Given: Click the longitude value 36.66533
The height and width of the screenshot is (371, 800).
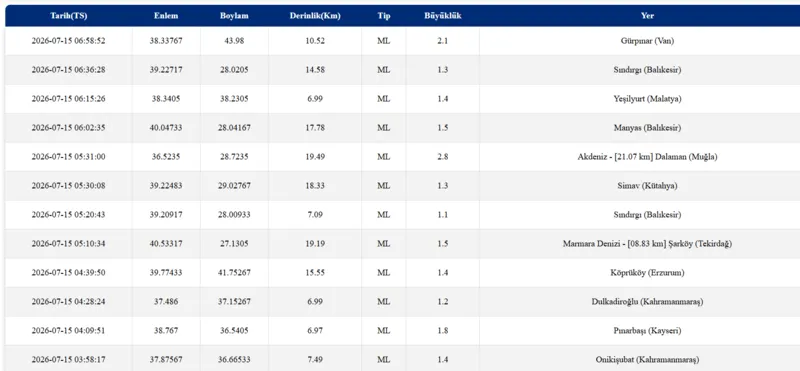Looking at the screenshot, I should (x=234, y=360).
